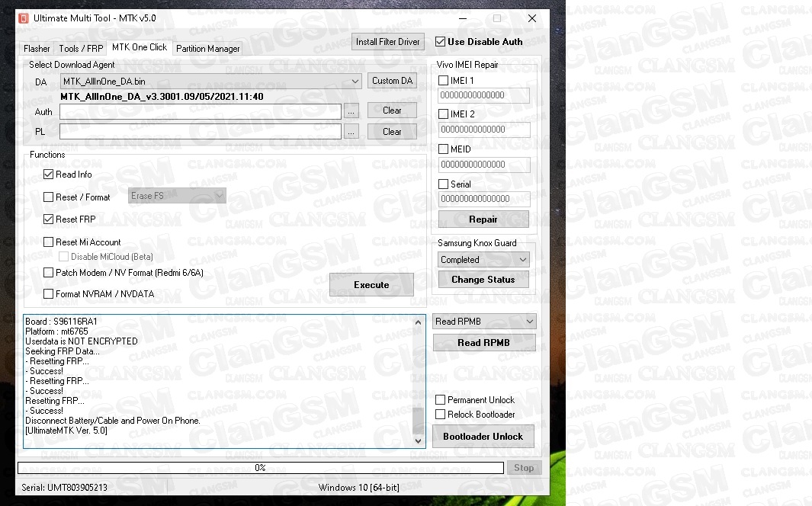
Task: Click the 'Platform : mt6765' log line
Action: (56, 331)
